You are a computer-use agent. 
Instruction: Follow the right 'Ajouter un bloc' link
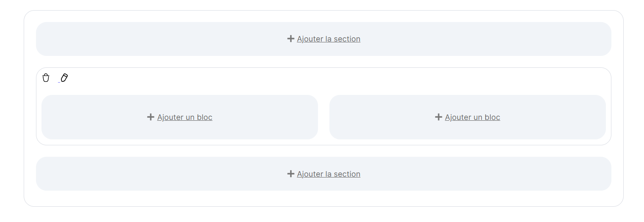click(x=473, y=117)
